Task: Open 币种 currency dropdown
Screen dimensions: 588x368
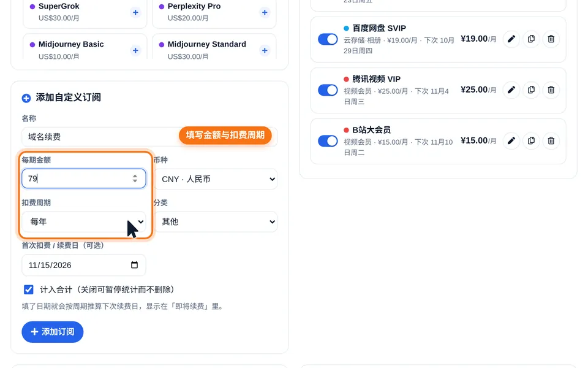Action: [x=216, y=179]
